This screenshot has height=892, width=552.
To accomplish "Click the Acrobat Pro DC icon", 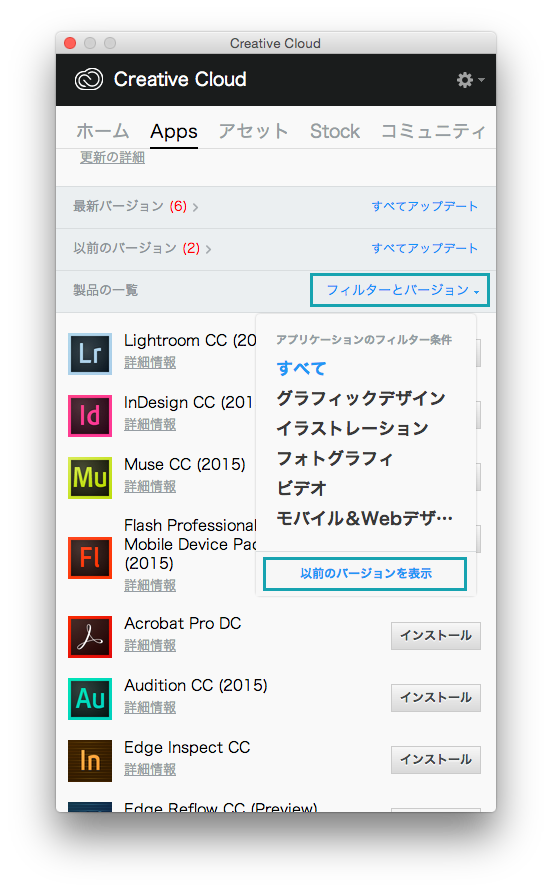I will (90, 637).
